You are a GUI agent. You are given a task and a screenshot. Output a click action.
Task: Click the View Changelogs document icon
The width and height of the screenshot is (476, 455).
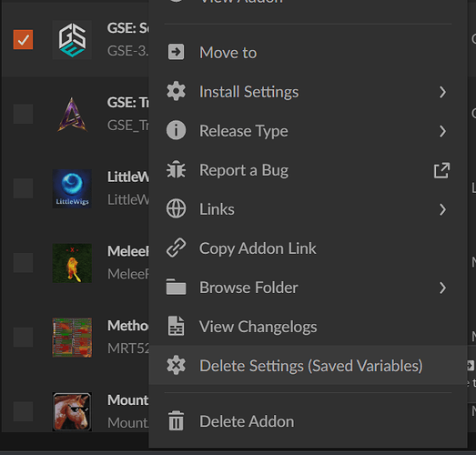[x=176, y=327]
